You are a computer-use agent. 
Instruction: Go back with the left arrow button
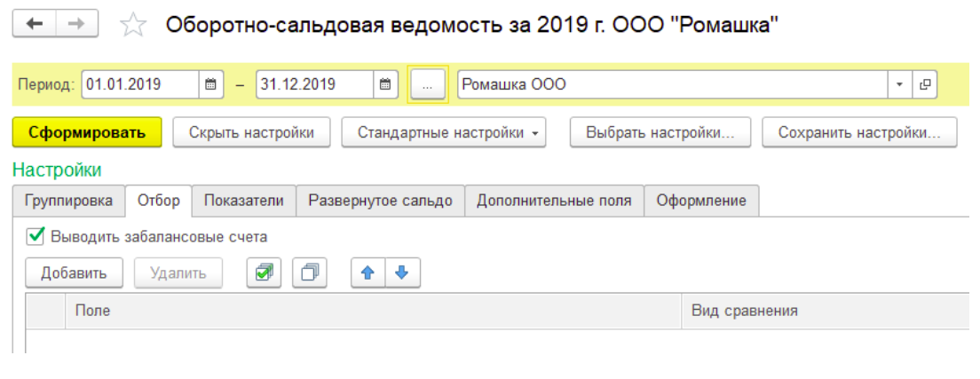coord(34,24)
